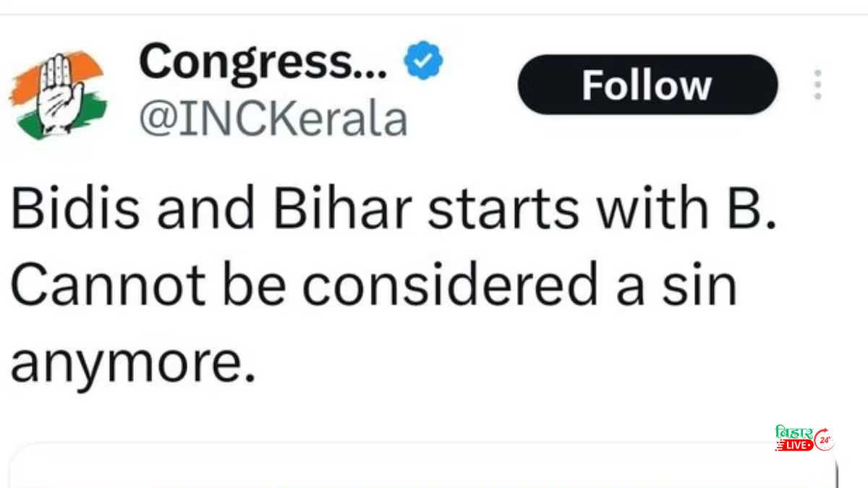Click the circled 24 emblem

tap(825, 439)
